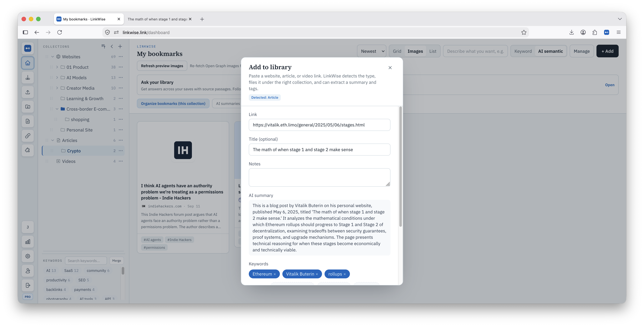The width and height of the screenshot is (644, 327).
Task: Switch to My bookmarks · LinkWise tab
Action: (89, 19)
